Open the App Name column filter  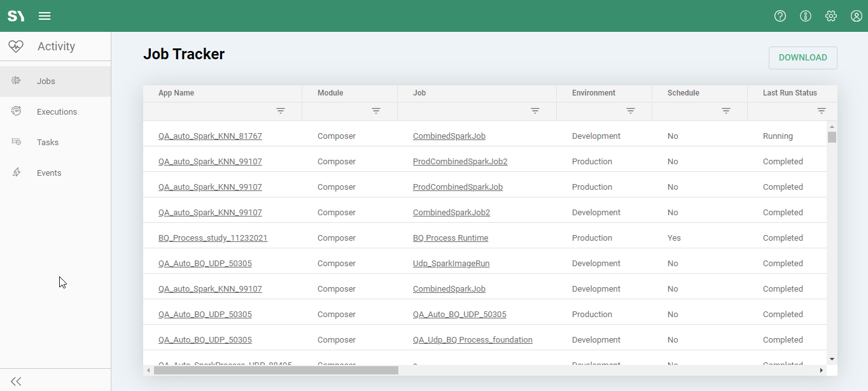pos(281,111)
